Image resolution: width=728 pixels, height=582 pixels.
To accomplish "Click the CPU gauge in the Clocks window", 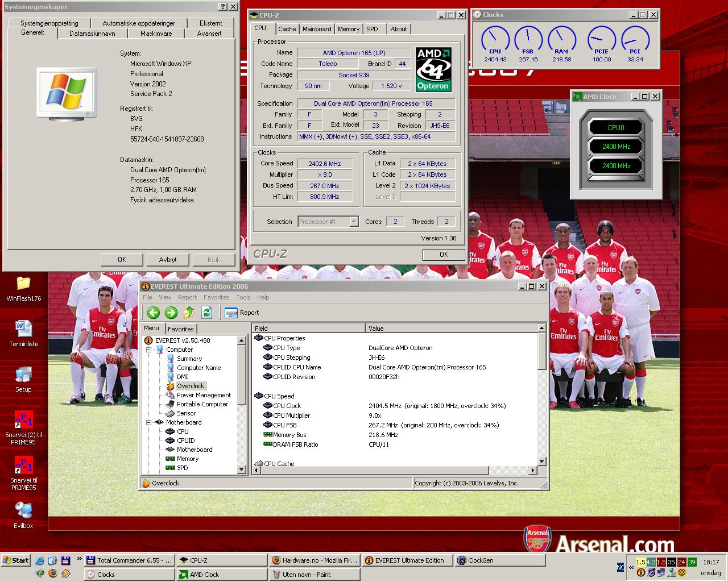I will click(495, 41).
